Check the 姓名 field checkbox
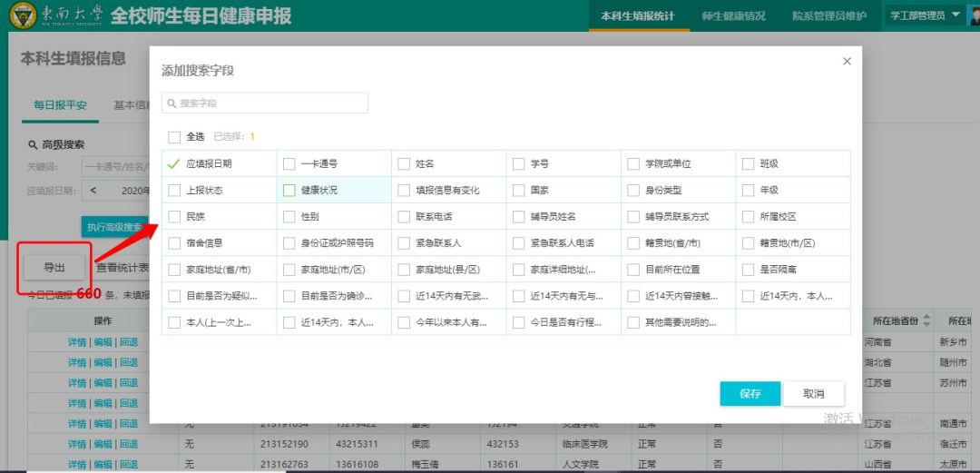The width and height of the screenshot is (980, 473). click(404, 164)
